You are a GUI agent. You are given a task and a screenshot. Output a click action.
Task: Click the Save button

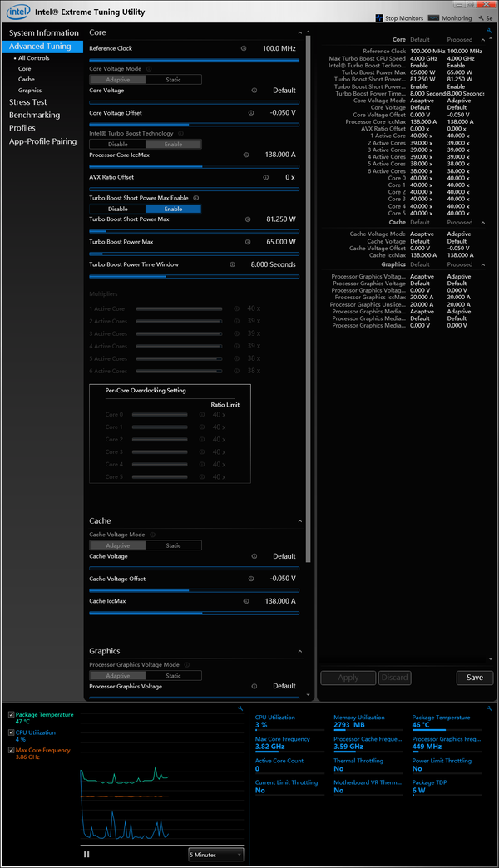[x=475, y=678]
